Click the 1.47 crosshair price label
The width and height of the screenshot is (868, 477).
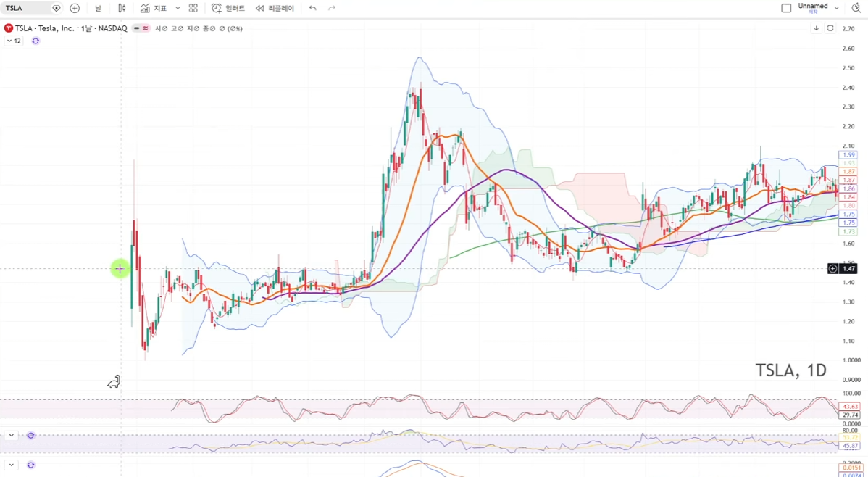pyautogui.click(x=848, y=269)
